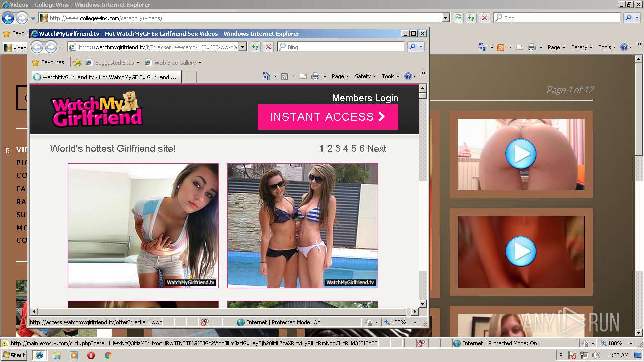Click popup horizontal scrollbar left arrow
This screenshot has height=362, width=644.
[x=34, y=312]
